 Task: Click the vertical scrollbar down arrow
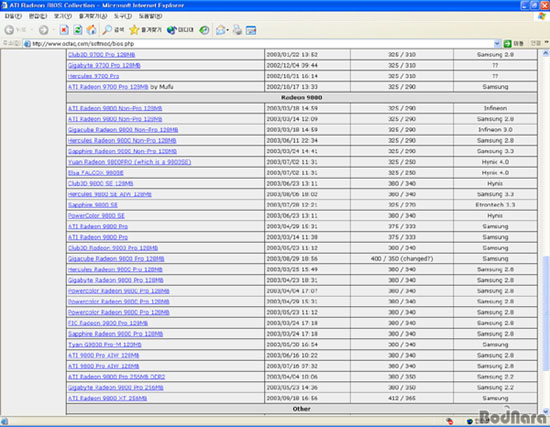tap(545, 411)
